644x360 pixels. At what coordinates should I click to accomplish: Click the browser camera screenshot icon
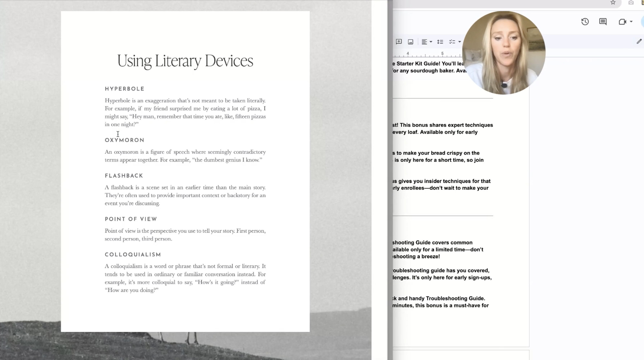coord(631,3)
